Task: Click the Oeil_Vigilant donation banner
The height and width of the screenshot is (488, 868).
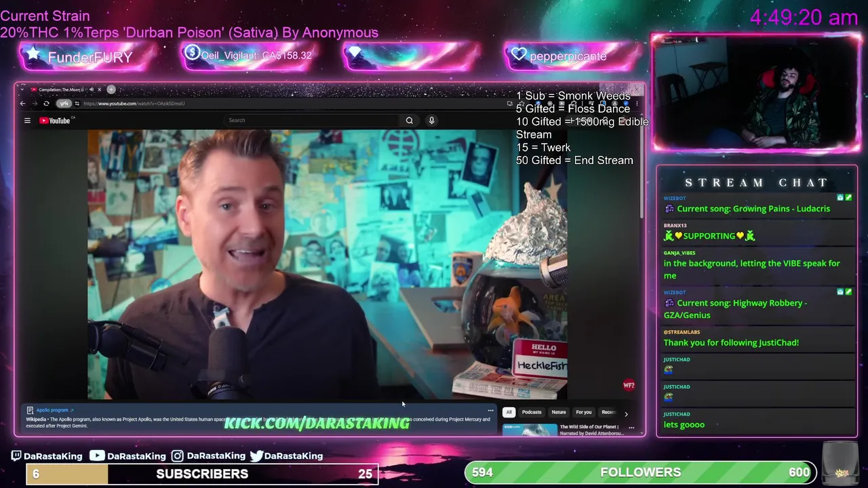Action: coord(250,56)
